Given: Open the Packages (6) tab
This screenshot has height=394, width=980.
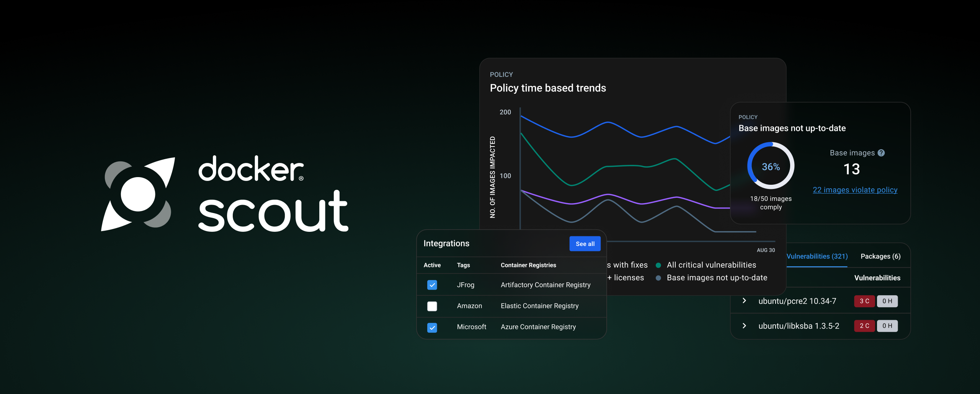Looking at the screenshot, I should [880, 256].
